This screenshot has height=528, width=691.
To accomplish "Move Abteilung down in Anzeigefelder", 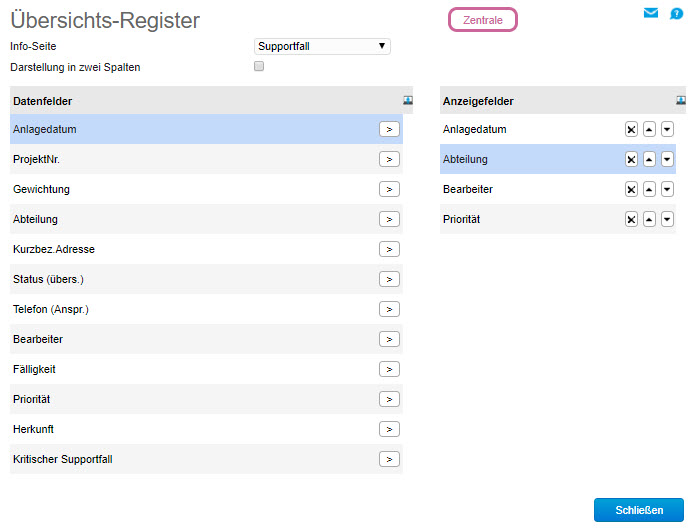I will point(667,159).
